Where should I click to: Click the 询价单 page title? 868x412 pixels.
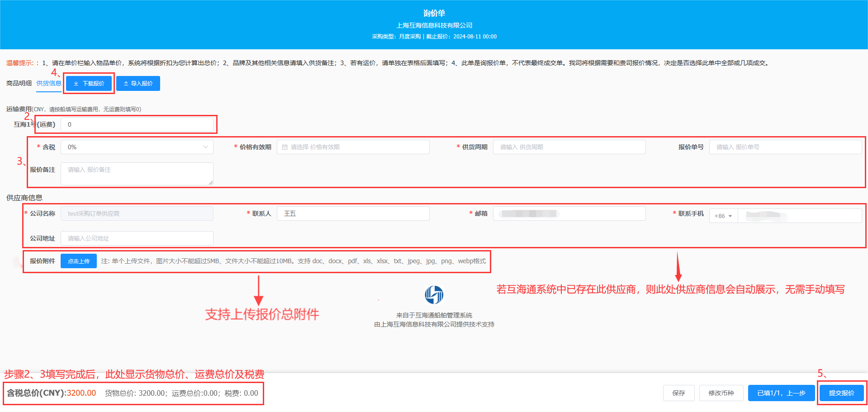434,13
